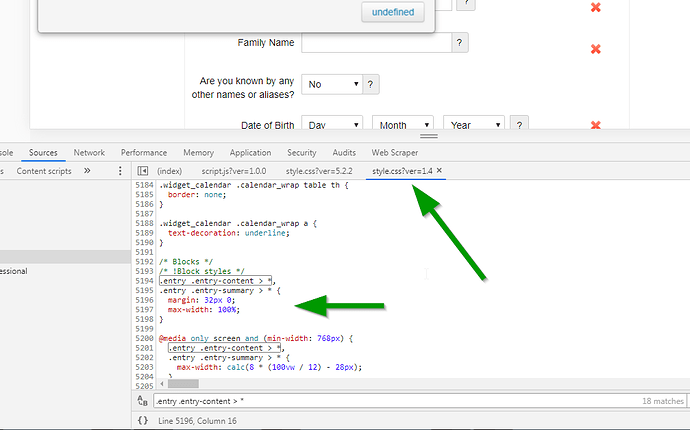
Task: Open the script.js?ver=1.0.0 file tab
Action: click(234, 171)
